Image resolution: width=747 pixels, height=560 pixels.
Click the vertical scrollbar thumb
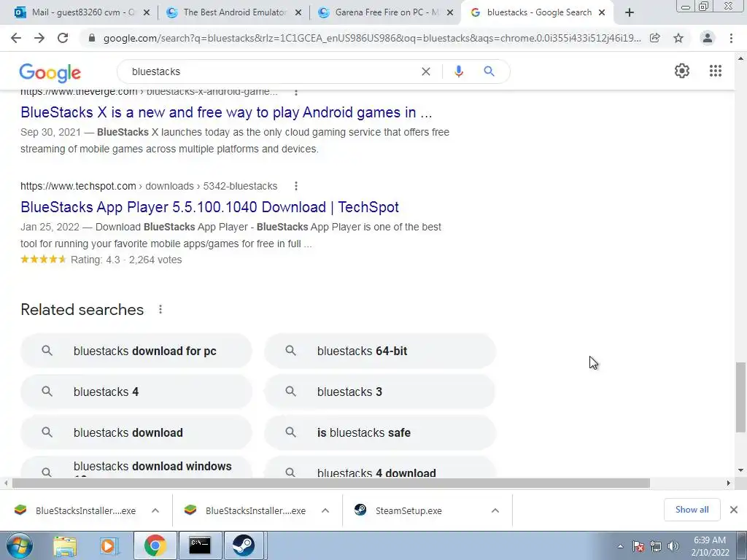coord(740,397)
